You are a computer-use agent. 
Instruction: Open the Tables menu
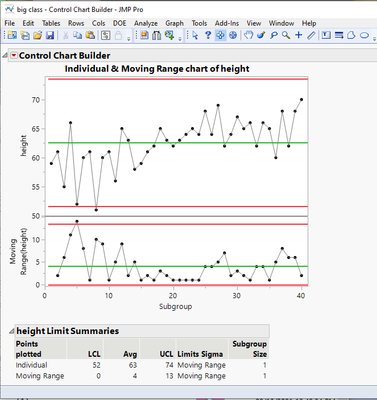(51, 23)
